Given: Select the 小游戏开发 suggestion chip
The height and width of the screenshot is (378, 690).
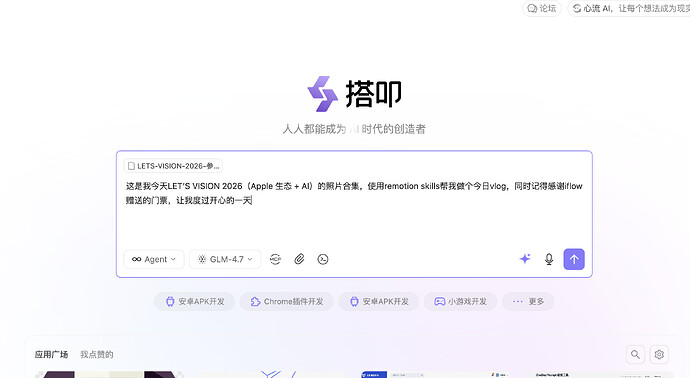Looking at the screenshot, I should [x=460, y=301].
